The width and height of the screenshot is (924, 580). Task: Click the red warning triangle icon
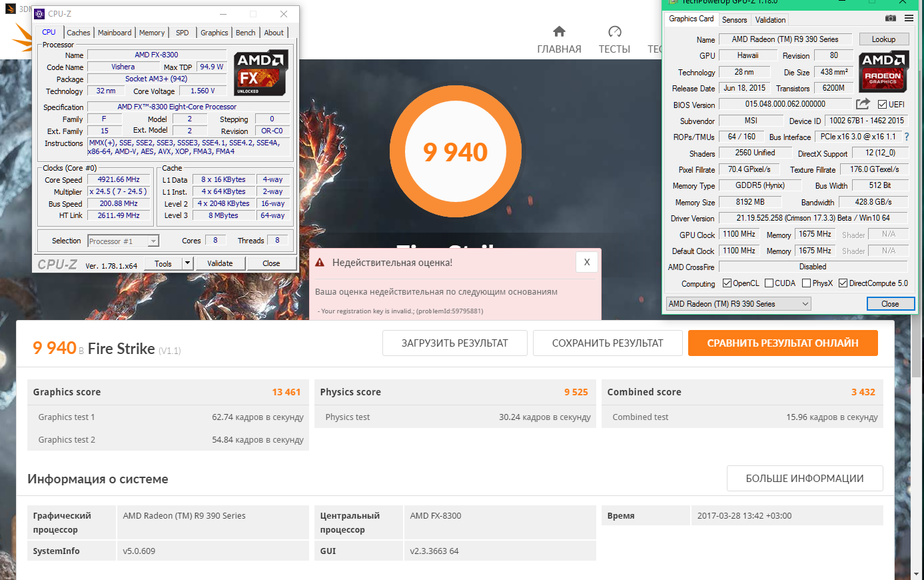coord(320,263)
